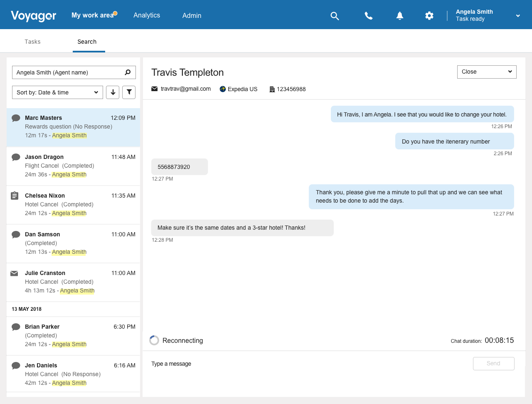The width and height of the screenshot is (532, 404).
Task: Open Chelsea Nixon Hotel Cancel task
Action: coord(73,204)
